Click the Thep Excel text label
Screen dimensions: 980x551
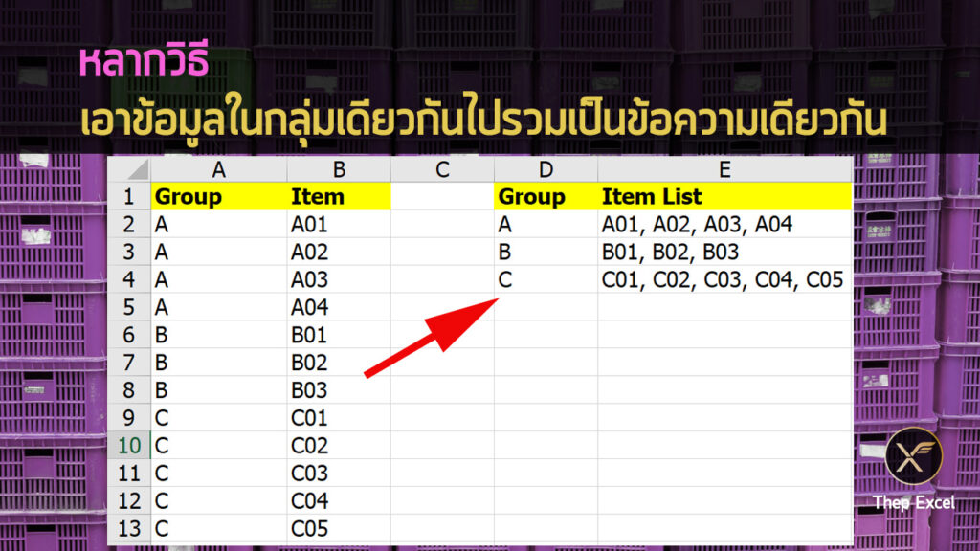click(x=913, y=502)
